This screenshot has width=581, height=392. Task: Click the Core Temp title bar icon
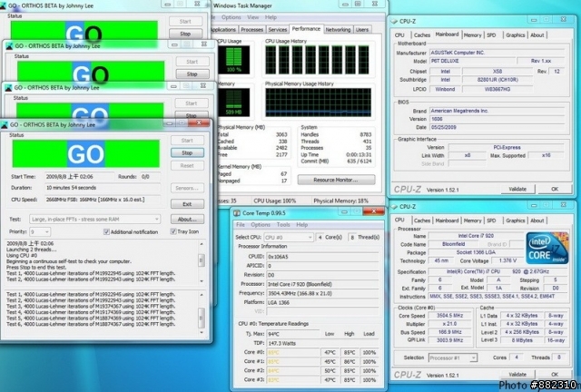coord(237,213)
